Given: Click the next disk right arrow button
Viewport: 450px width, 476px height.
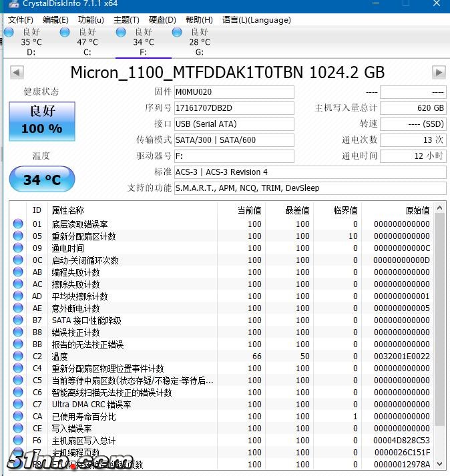Looking at the screenshot, I should point(439,72).
